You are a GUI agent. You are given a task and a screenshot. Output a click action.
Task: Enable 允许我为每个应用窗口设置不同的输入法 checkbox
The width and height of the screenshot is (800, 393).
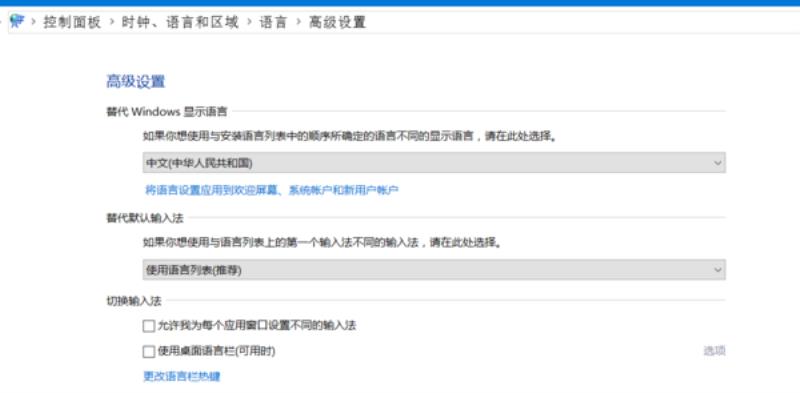pyautogui.click(x=148, y=326)
